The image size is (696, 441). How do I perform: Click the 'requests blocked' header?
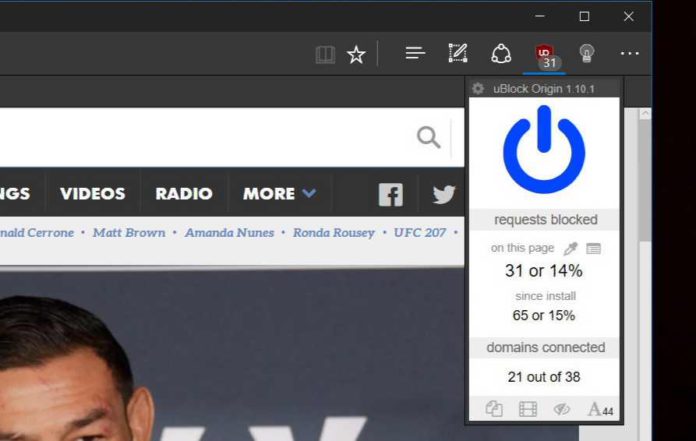click(x=546, y=220)
